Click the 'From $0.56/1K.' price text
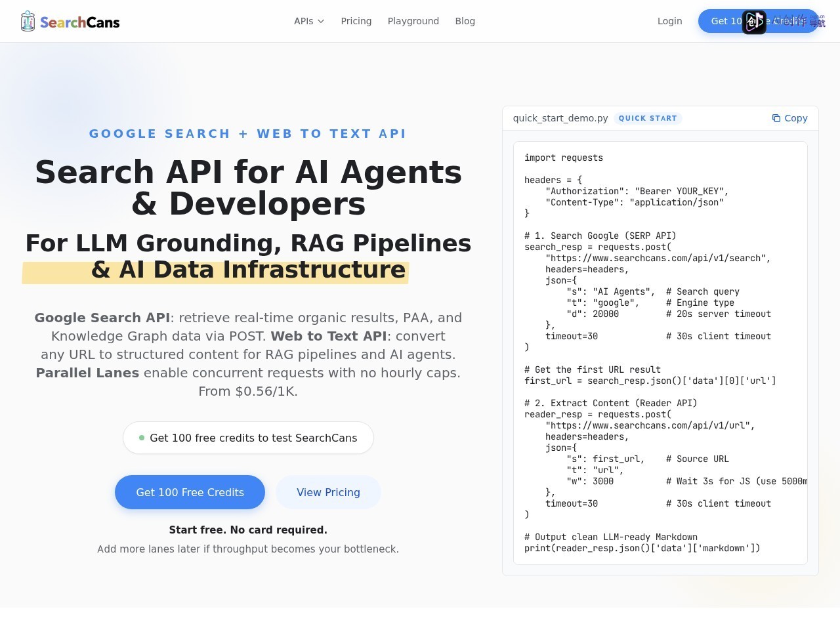840x630 pixels. point(248,391)
